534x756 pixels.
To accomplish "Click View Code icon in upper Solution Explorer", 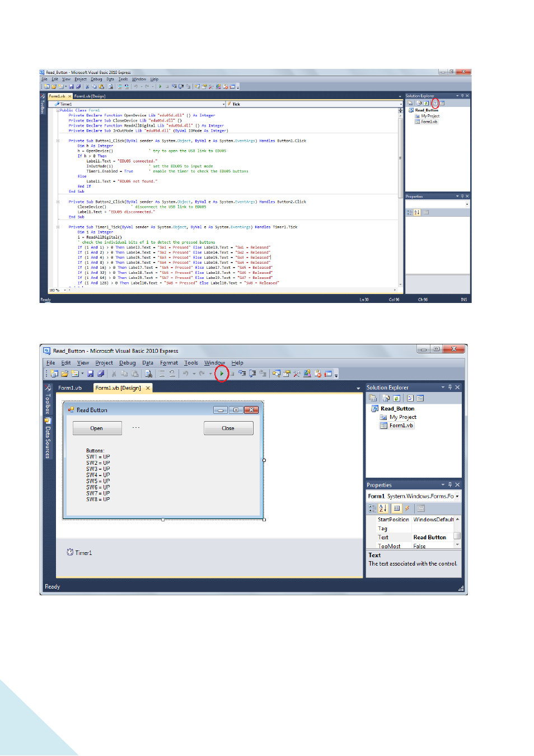I will 435,103.
